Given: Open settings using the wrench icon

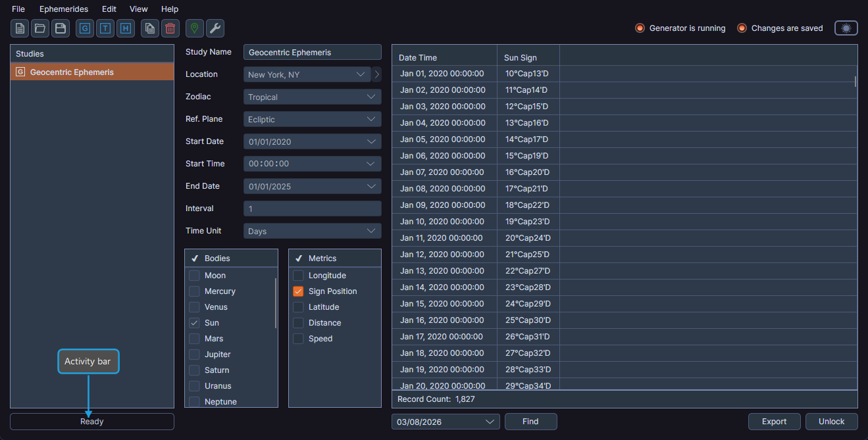Looking at the screenshot, I should pos(215,28).
